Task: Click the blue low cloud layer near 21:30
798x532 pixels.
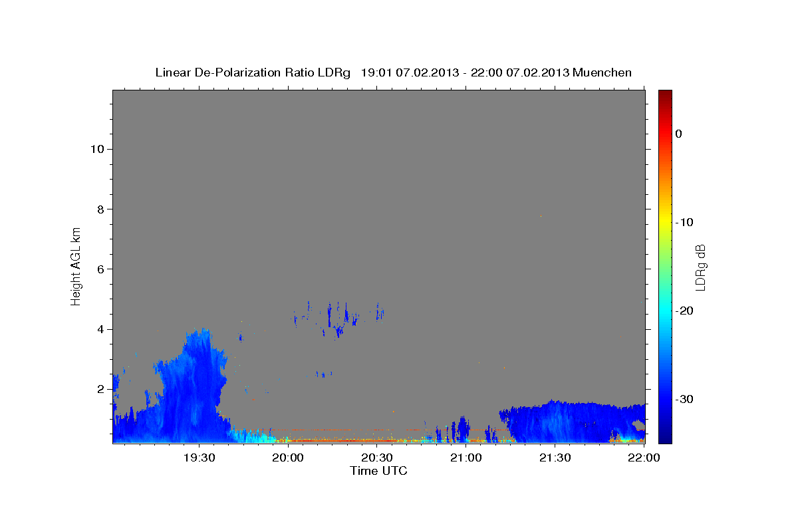Action: pos(572,422)
